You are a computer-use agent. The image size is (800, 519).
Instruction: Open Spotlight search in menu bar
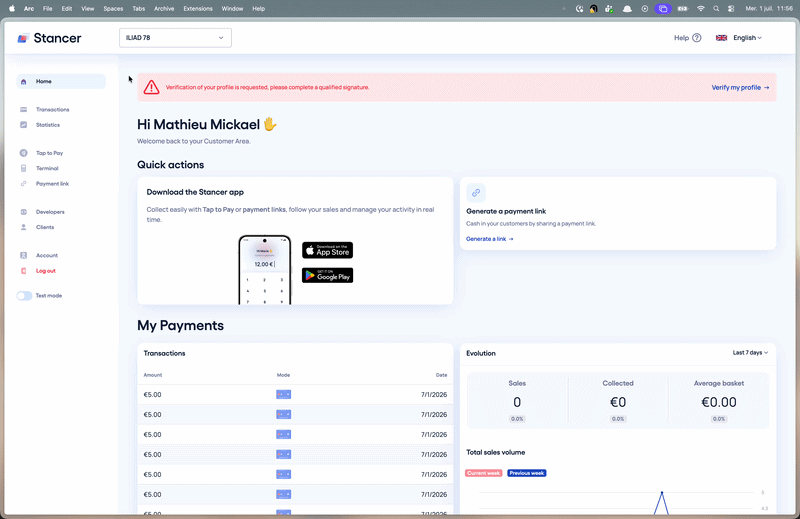716,9
